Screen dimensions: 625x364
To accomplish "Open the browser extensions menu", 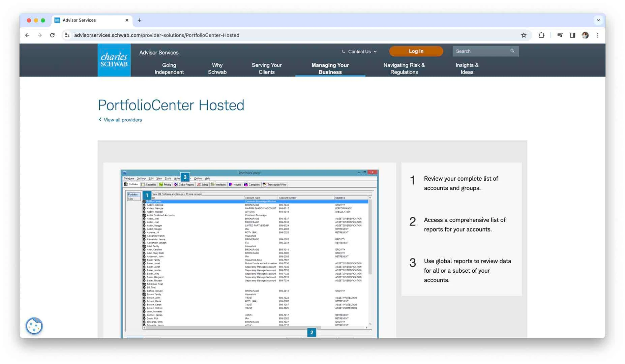I will point(541,35).
